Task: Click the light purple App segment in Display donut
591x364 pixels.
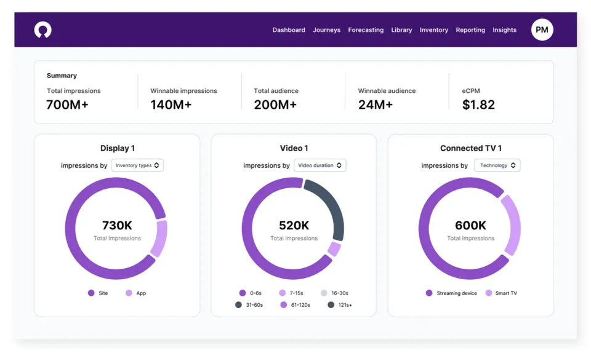Action: point(161,238)
